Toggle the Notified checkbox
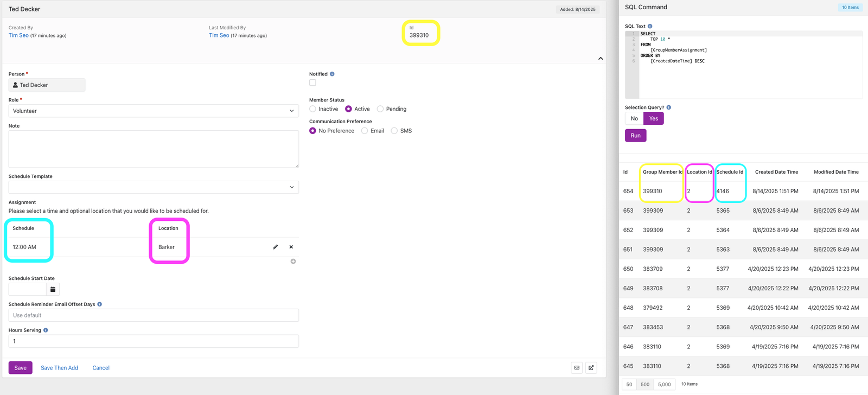The height and width of the screenshot is (395, 868). (312, 82)
